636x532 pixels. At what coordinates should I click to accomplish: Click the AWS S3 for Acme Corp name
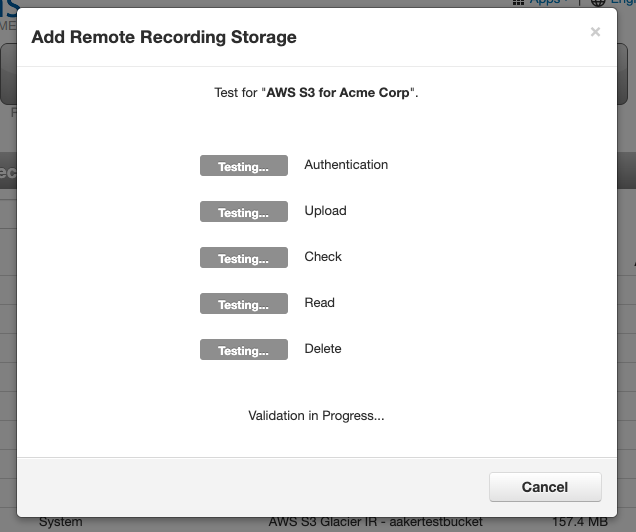coord(337,92)
